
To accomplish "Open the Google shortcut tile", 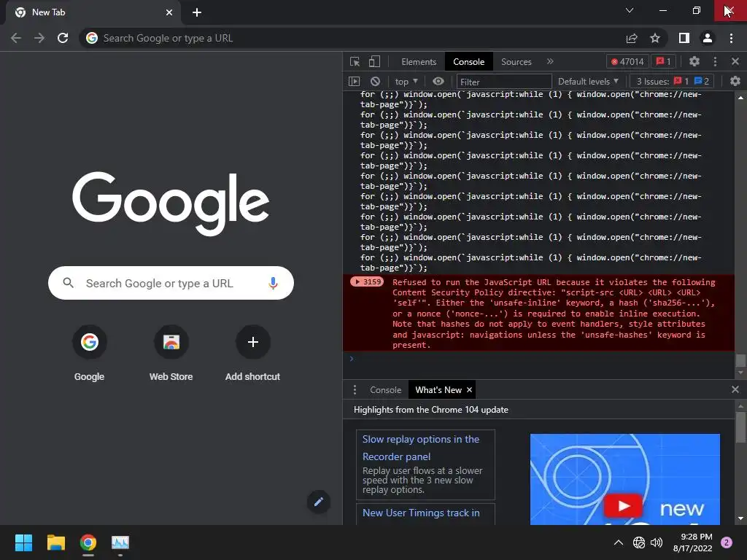I will point(89,354).
